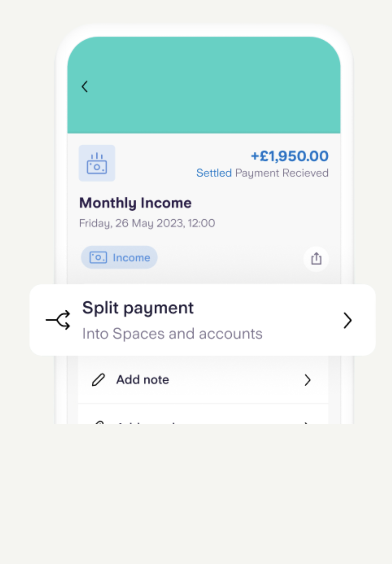
Task: Click the large income cash icon tile
Action: coord(97,163)
